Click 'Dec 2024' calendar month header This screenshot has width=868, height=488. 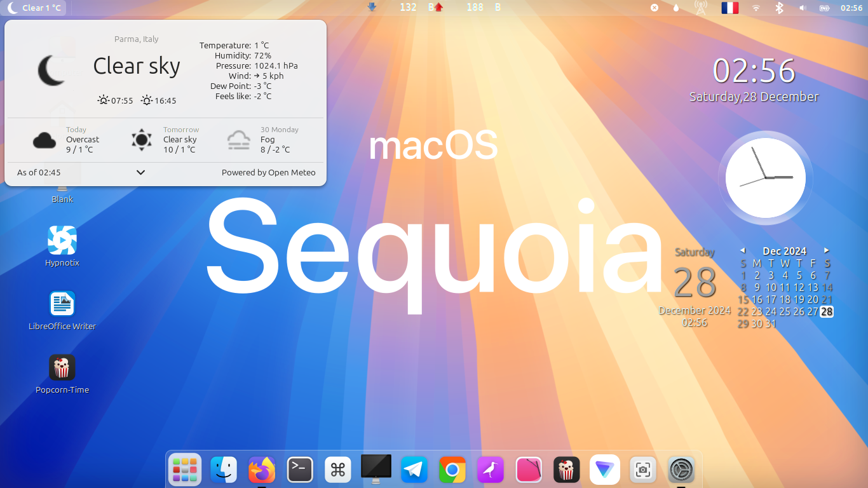coord(785,251)
